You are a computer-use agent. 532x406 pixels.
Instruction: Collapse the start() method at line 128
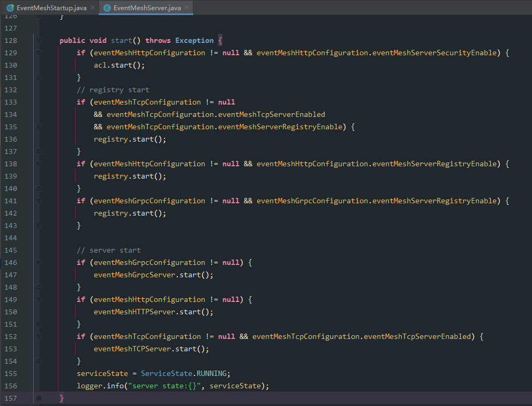(x=39, y=40)
